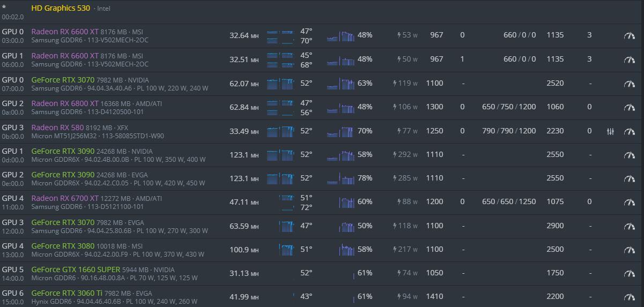Image resolution: width=644 pixels, height=307 pixels.
Task: Click speedometer icon on Radeon RX 580 row
Action: (629, 131)
